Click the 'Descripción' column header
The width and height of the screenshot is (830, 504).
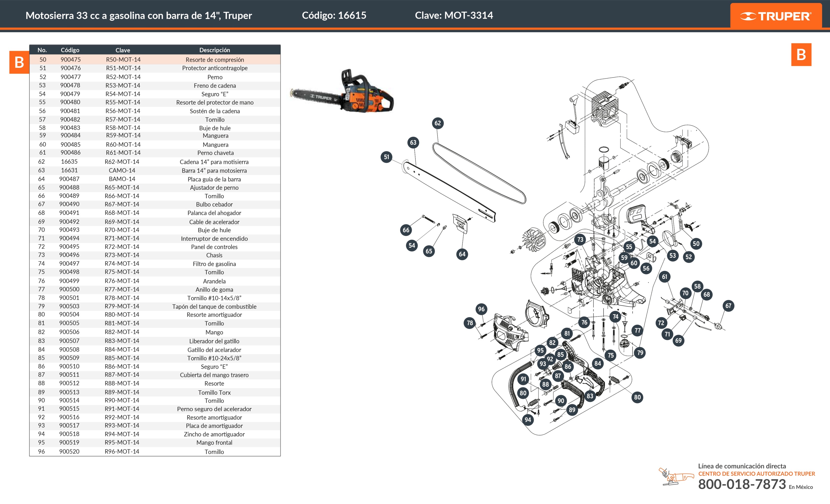tap(215, 50)
